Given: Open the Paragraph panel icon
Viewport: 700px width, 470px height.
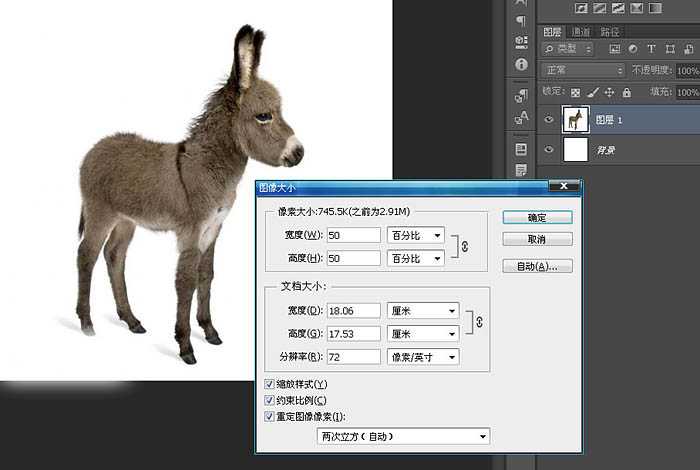Looking at the screenshot, I should [521, 21].
